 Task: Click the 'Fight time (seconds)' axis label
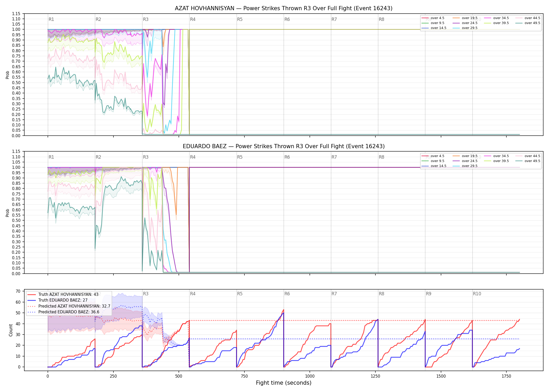[x=284, y=383]
